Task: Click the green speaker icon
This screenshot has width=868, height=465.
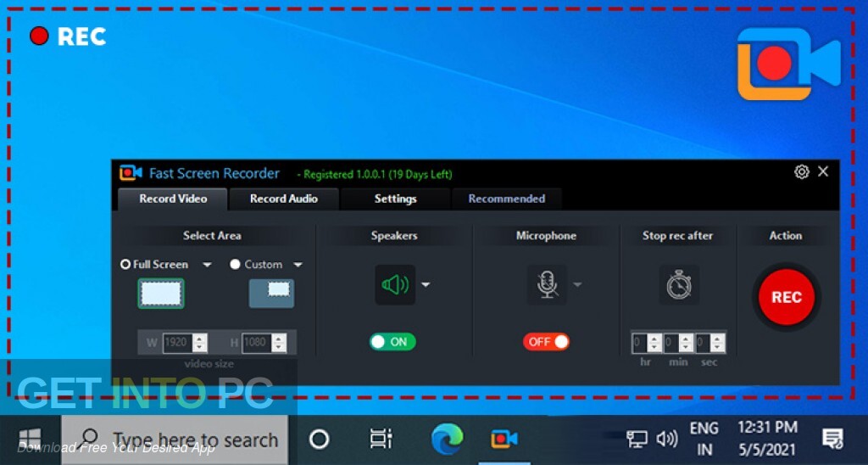Action: click(395, 285)
